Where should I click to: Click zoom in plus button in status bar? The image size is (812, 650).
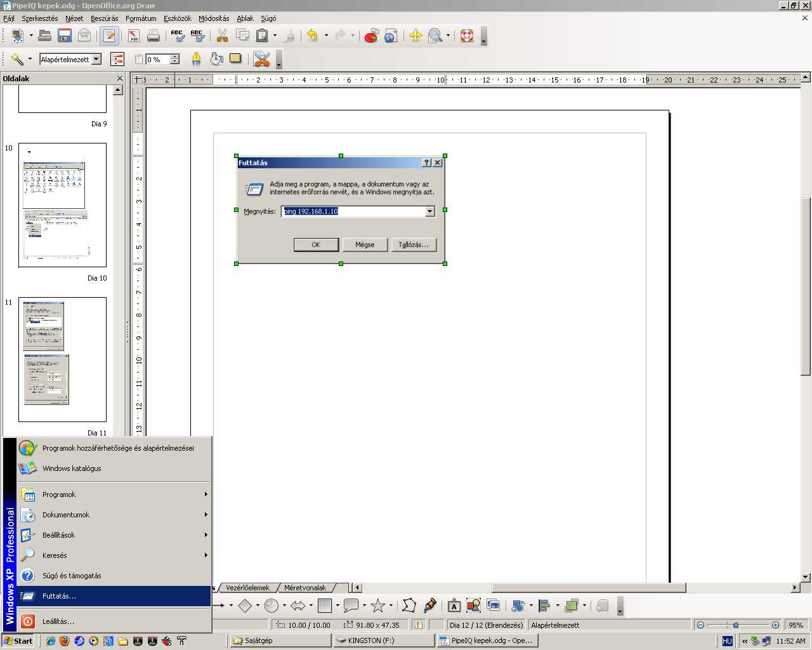(x=775, y=625)
